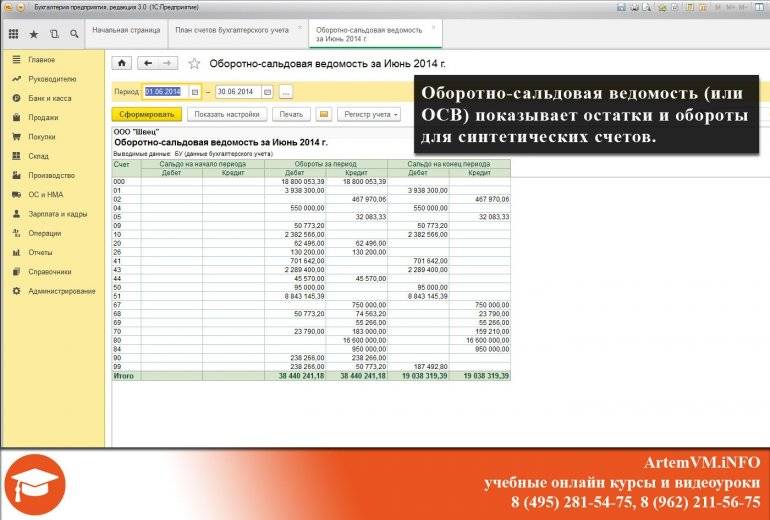This screenshot has height=520, width=770.
Task: Open the Отчеты section
Action: click(40, 252)
